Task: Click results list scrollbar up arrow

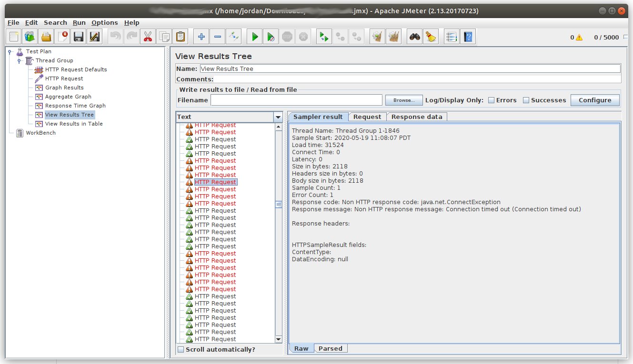Action: [x=279, y=127]
